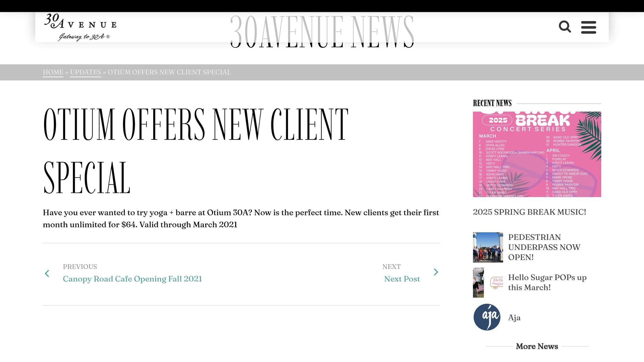Click the More News button

tap(537, 346)
